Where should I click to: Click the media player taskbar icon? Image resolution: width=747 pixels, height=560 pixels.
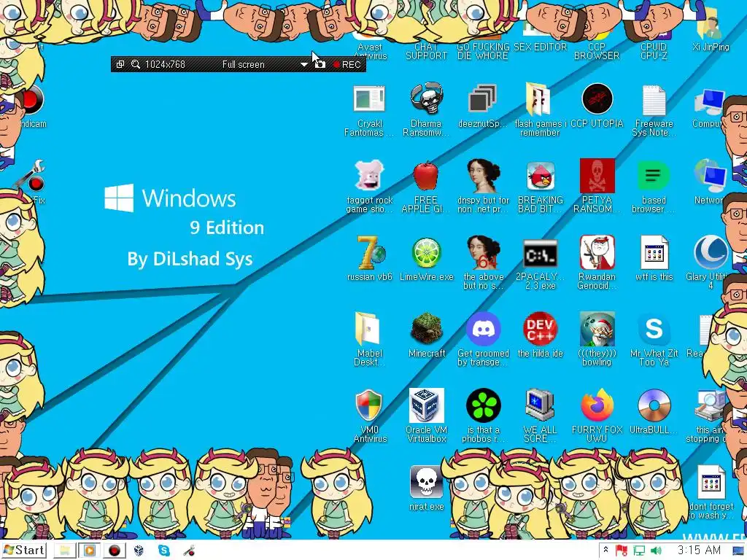89,551
